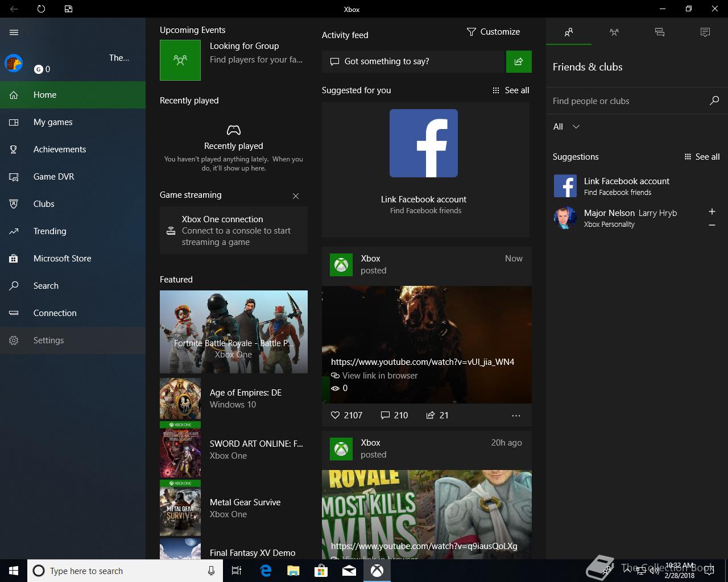This screenshot has width=728, height=582.
Task: Open Microsoft Store taskbar icon
Action: coord(321,571)
